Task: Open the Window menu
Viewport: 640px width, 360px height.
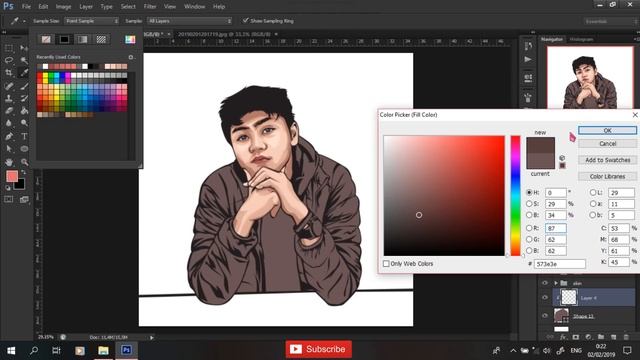Action: (x=194, y=7)
